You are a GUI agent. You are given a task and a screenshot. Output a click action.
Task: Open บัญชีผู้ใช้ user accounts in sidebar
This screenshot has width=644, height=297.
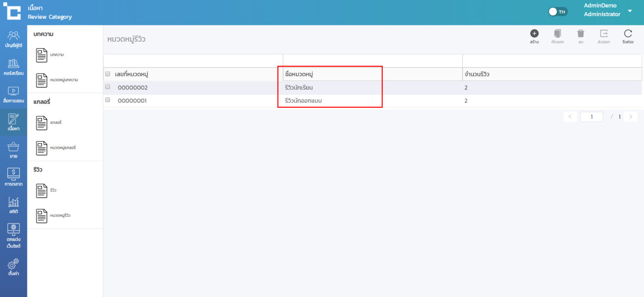pyautogui.click(x=14, y=39)
